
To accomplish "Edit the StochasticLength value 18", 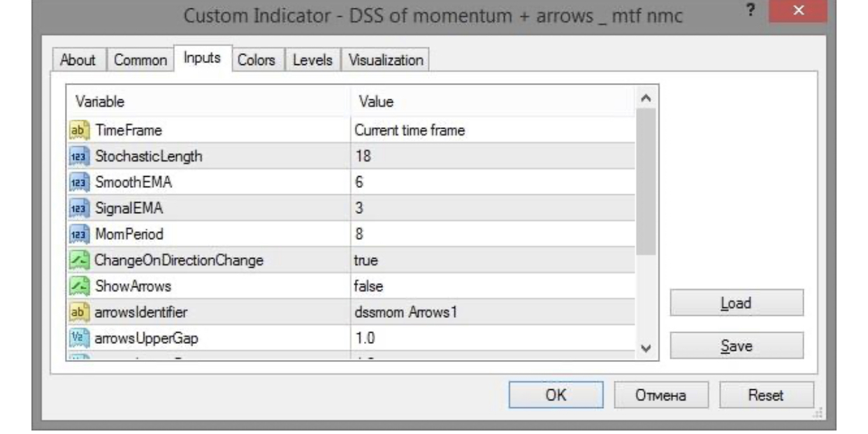I will click(363, 156).
